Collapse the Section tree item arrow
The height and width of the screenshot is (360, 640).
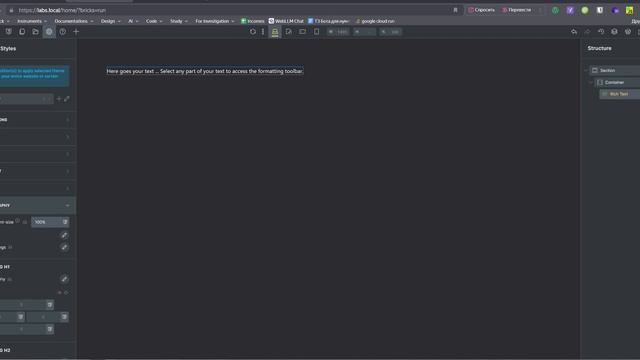586,70
